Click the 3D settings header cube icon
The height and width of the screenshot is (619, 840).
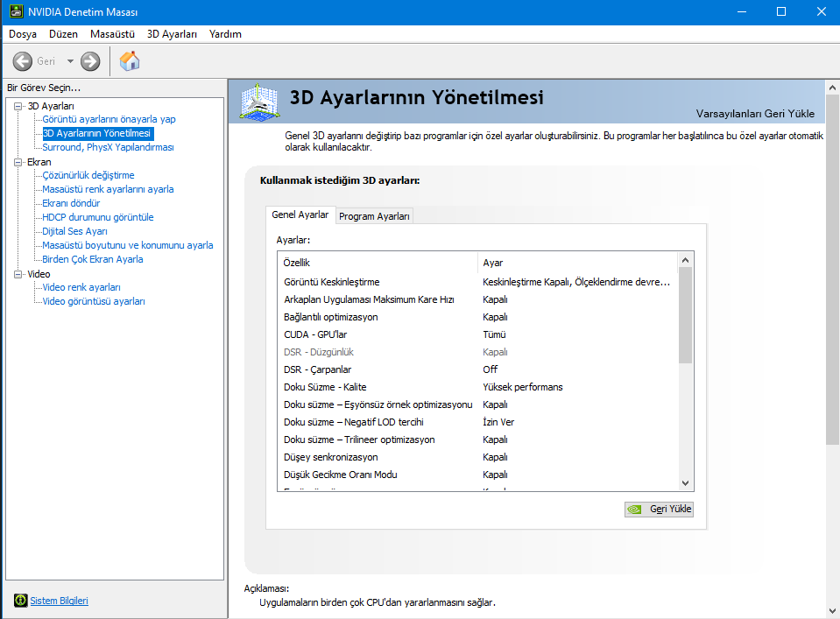(260, 102)
